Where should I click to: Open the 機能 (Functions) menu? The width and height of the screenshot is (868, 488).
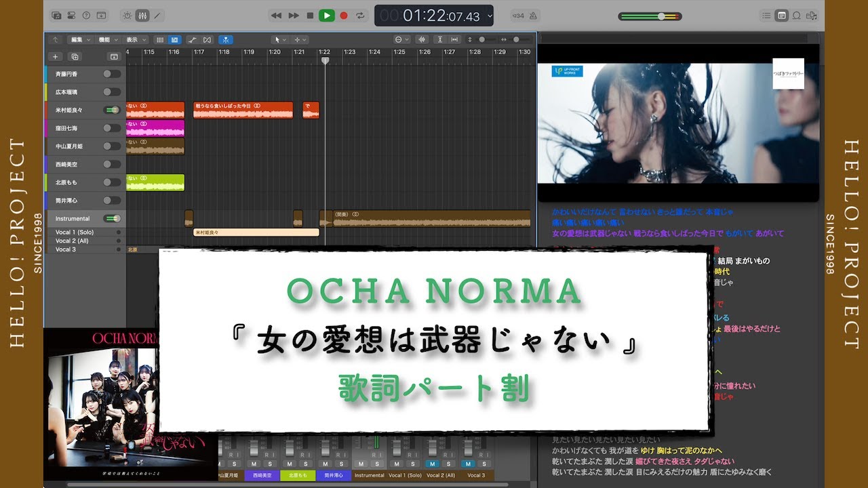tap(108, 40)
